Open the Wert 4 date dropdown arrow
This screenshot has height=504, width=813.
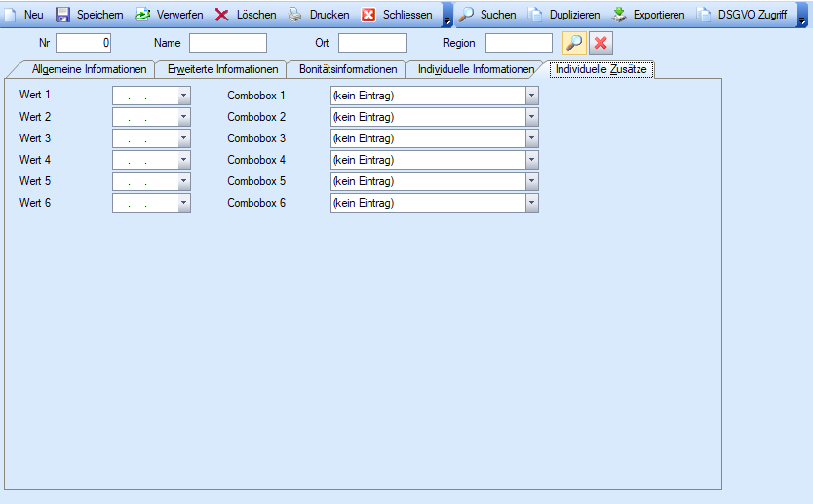point(183,160)
